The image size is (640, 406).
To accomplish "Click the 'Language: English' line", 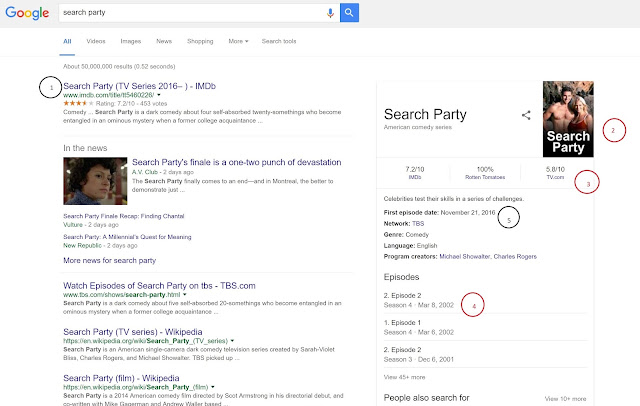I will [x=410, y=246].
